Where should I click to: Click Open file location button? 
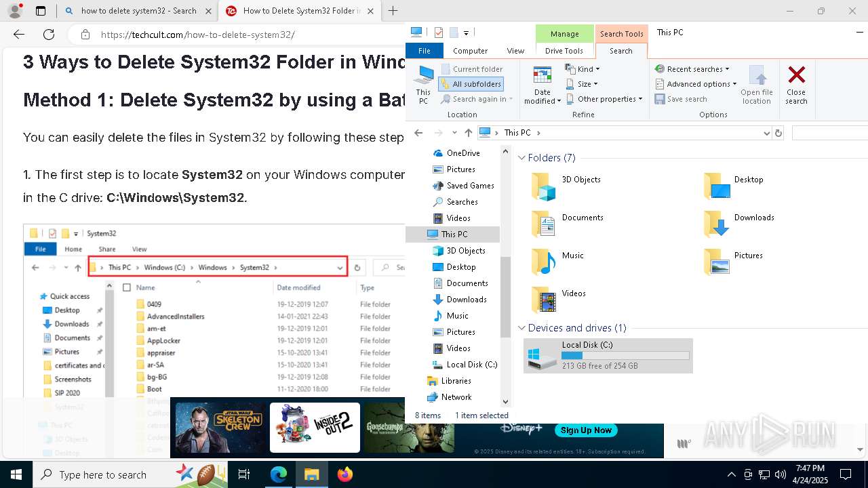(x=757, y=85)
